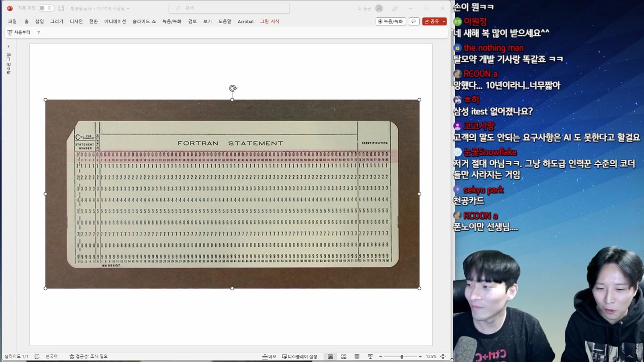Switch to the 전환 (Transitions) tab

point(93,22)
